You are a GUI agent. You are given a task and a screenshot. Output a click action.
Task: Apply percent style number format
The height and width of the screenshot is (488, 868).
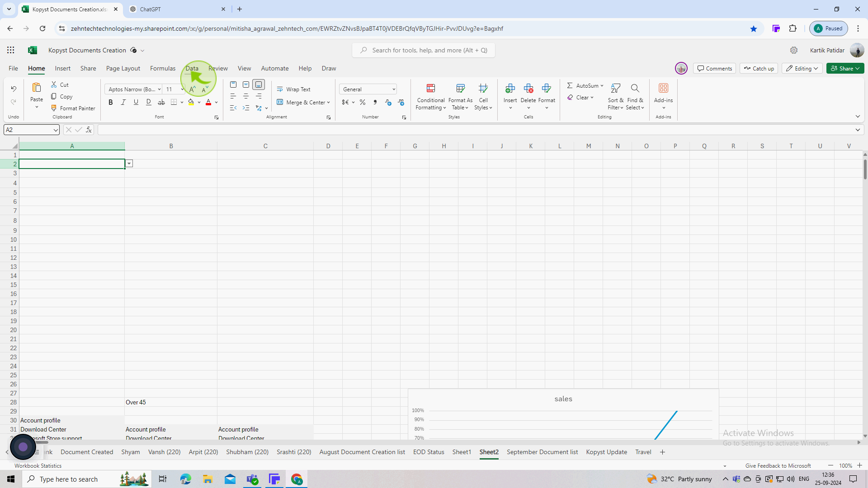point(363,103)
